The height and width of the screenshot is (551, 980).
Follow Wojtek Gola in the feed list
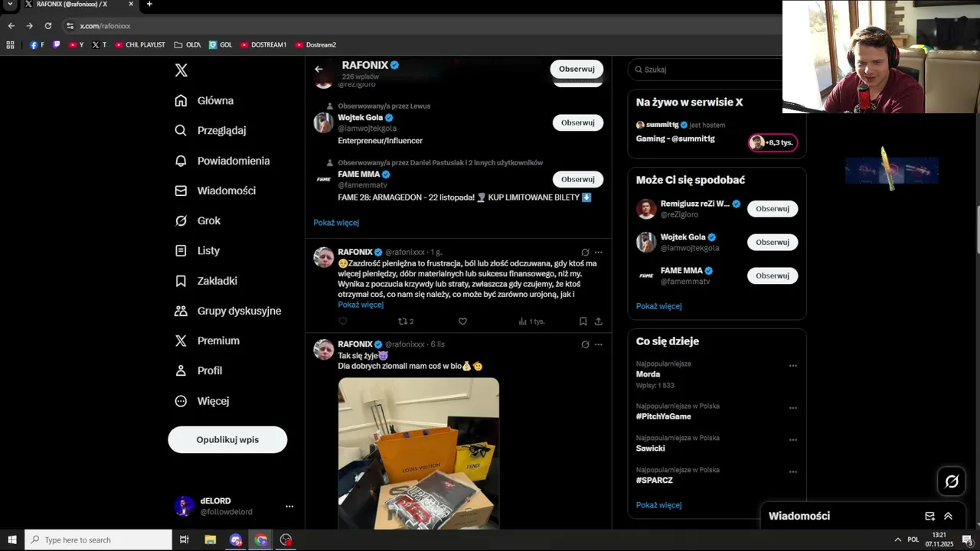point(577,122)
